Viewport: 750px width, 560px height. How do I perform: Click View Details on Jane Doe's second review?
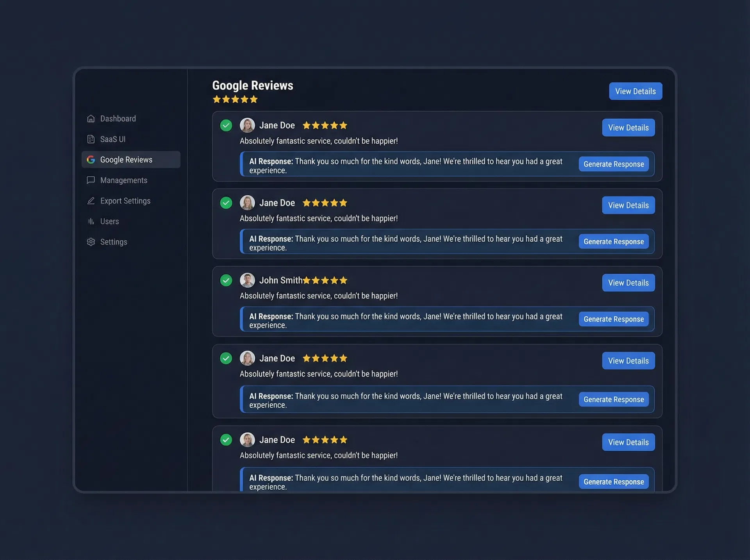click(x=628, y=205)
